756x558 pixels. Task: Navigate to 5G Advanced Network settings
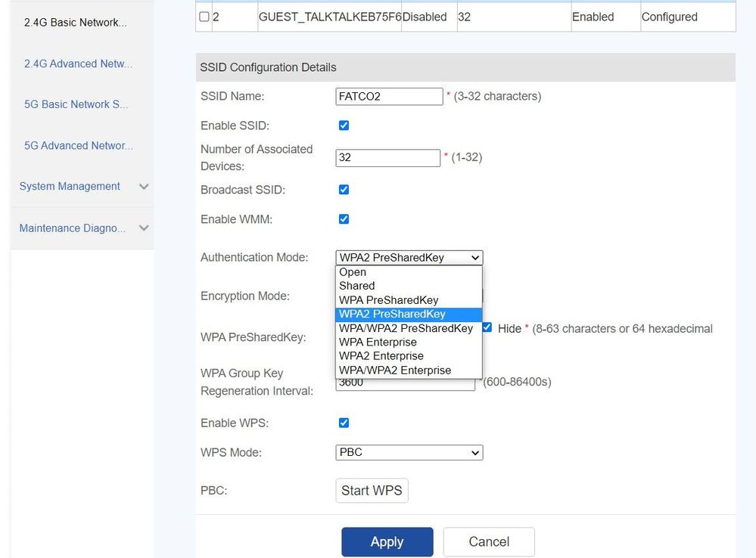pos(76,145)
